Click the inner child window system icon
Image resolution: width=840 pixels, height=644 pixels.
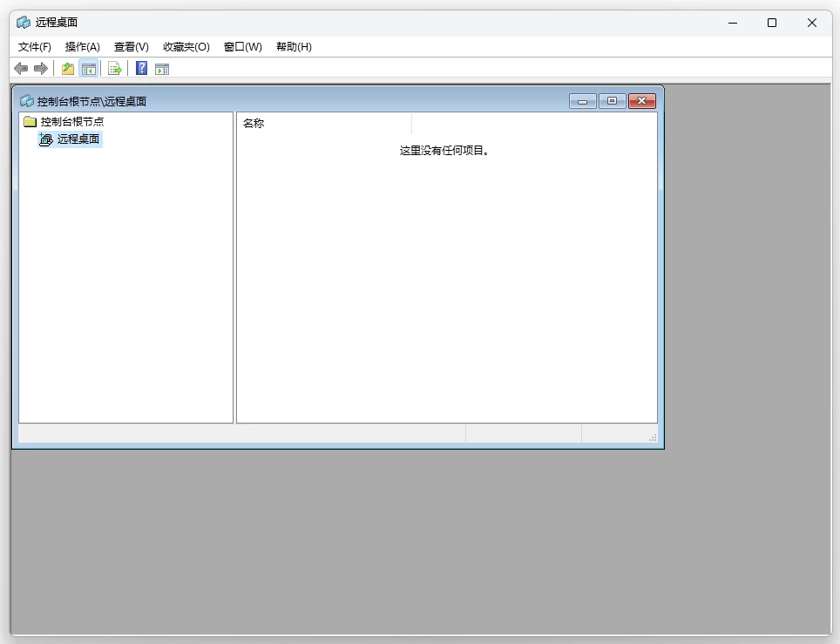pos(27,101)
